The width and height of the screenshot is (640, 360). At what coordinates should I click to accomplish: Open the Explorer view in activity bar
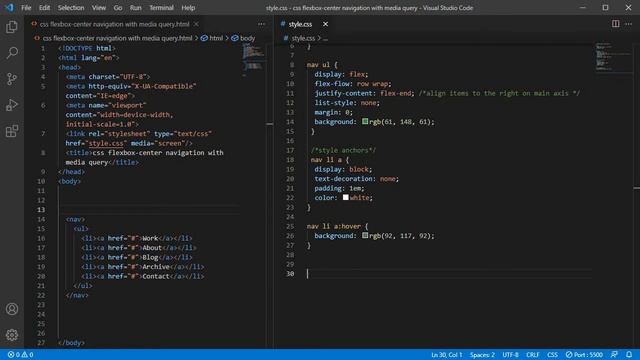[12, 27]
